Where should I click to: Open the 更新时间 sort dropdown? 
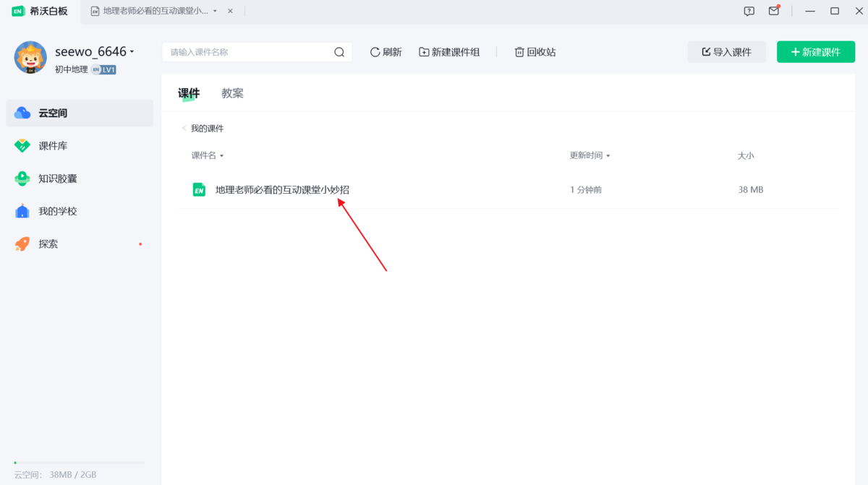(590, 155)
